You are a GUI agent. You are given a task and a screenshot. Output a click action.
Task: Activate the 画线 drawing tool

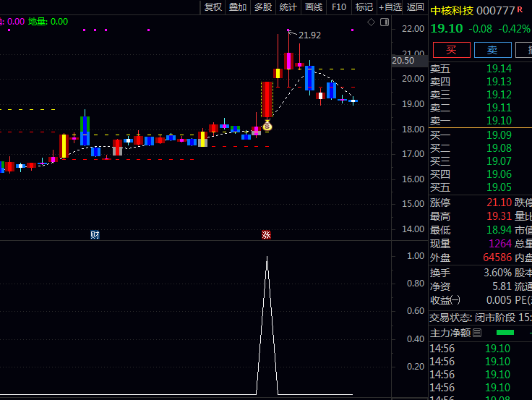point(314,7)
